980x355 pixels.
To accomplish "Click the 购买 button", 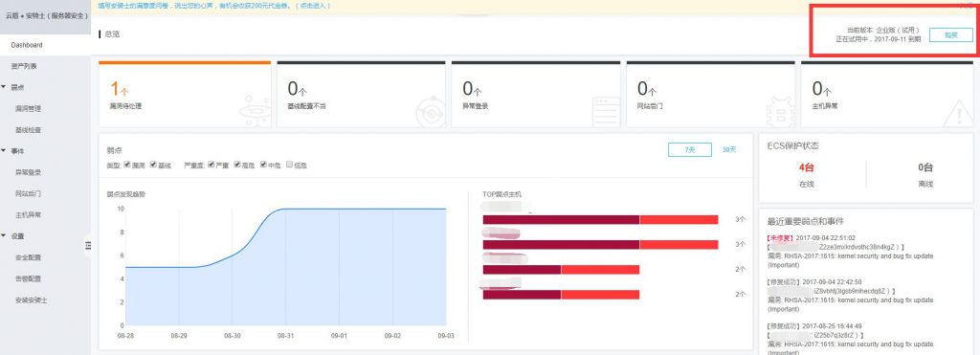I will pyautogui.click(x=950, y=35).
